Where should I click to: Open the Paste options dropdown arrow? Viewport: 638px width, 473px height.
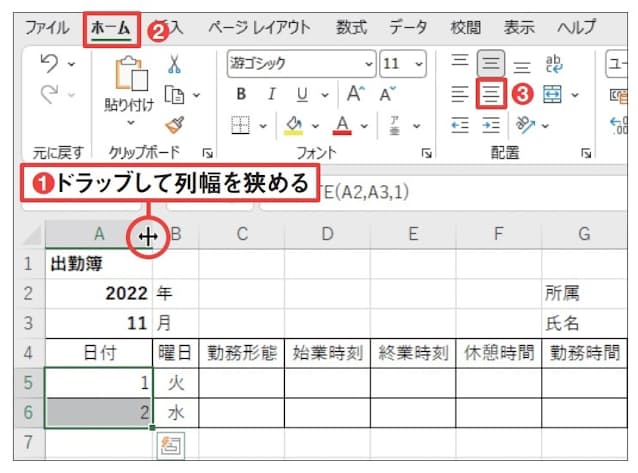131,122
